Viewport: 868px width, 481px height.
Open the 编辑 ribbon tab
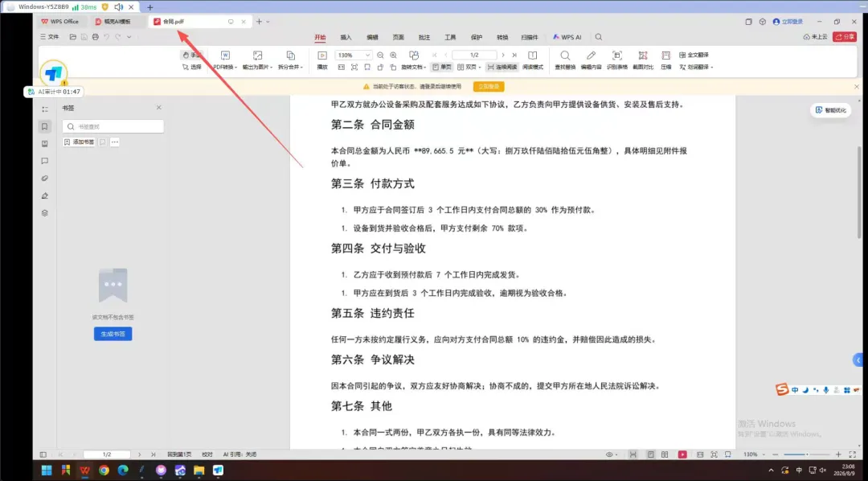(372, 37)
